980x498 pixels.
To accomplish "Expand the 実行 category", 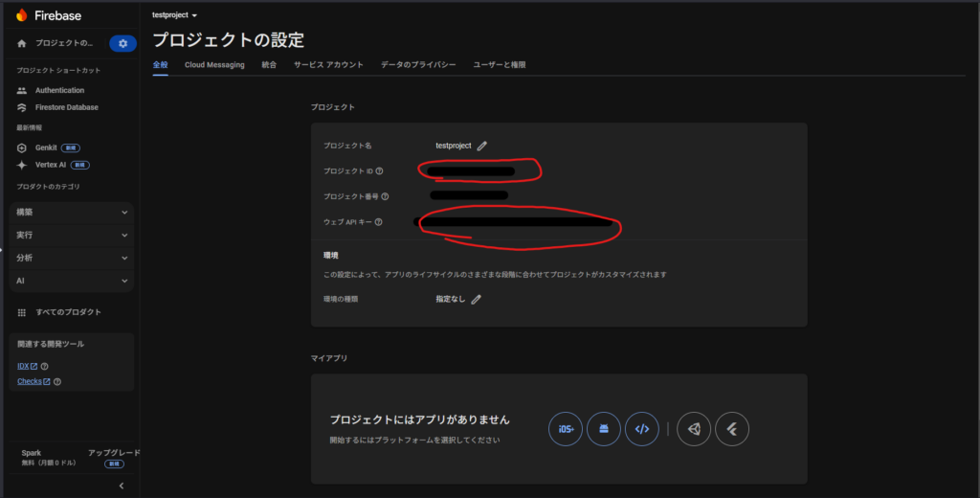I will click(72, 236).
